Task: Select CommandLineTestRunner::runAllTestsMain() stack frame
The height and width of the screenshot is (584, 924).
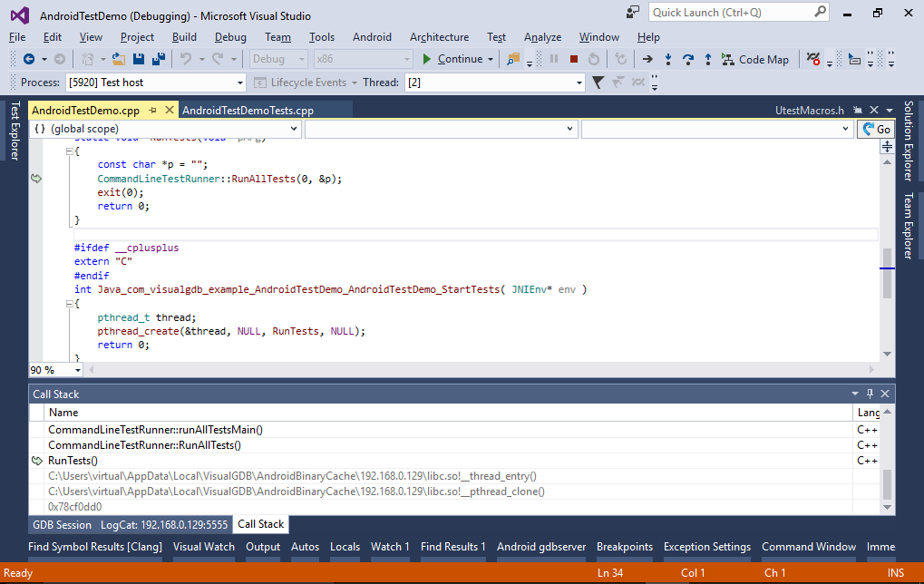Action: point(156,430)
